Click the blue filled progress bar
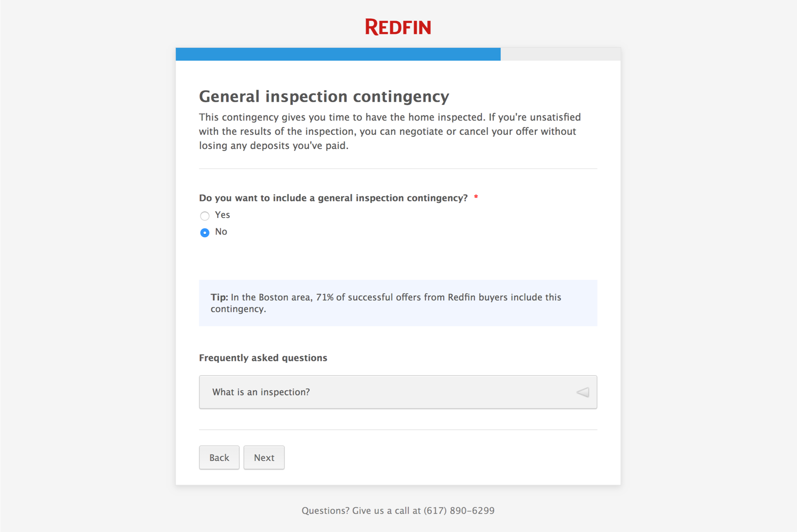This screenshot has height=532, width=797. coord(338,54)
